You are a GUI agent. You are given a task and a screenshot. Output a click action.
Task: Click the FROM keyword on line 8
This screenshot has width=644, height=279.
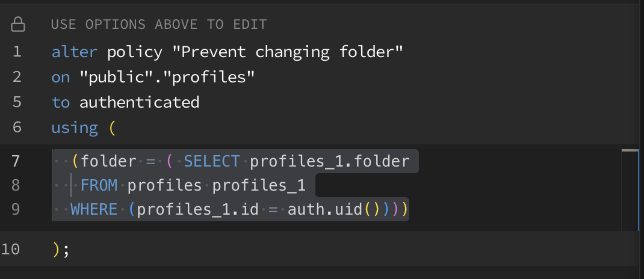pos(99,186)
